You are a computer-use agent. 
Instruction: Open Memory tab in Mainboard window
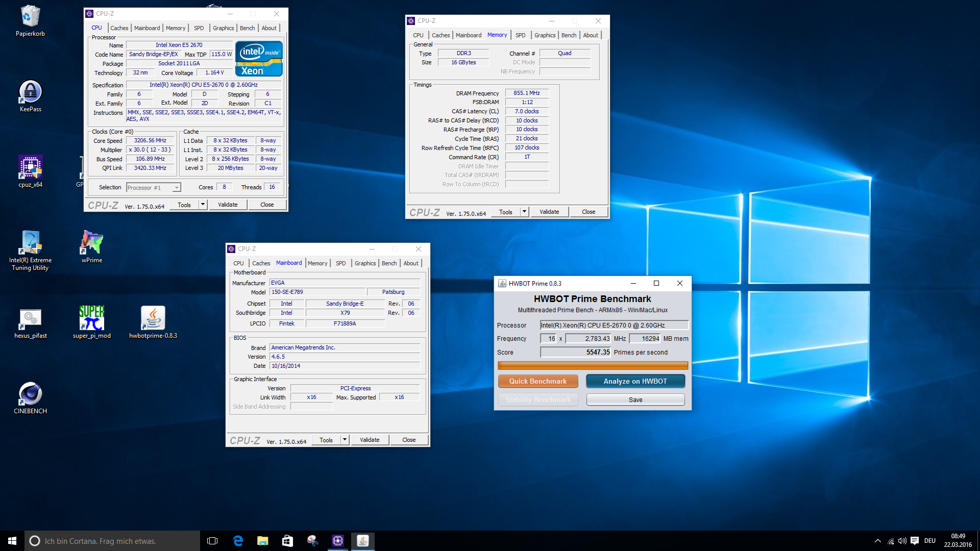(317, 263)
